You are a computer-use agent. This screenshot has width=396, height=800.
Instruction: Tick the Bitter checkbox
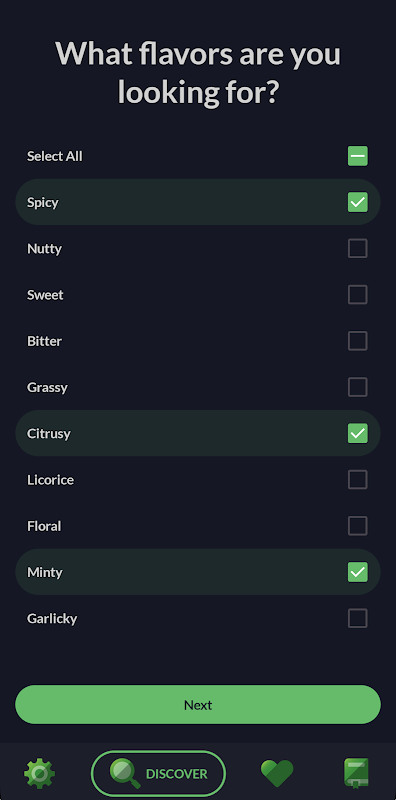pos(358,341)
